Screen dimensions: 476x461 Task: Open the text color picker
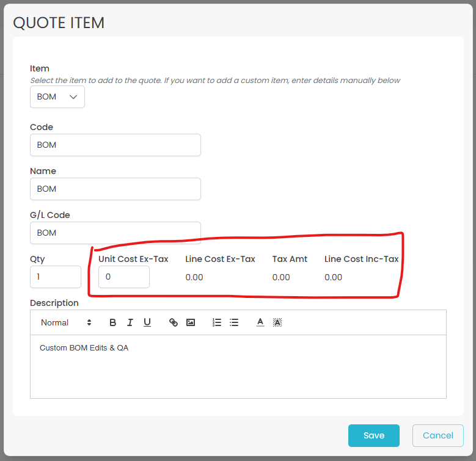tap(260, 322)
